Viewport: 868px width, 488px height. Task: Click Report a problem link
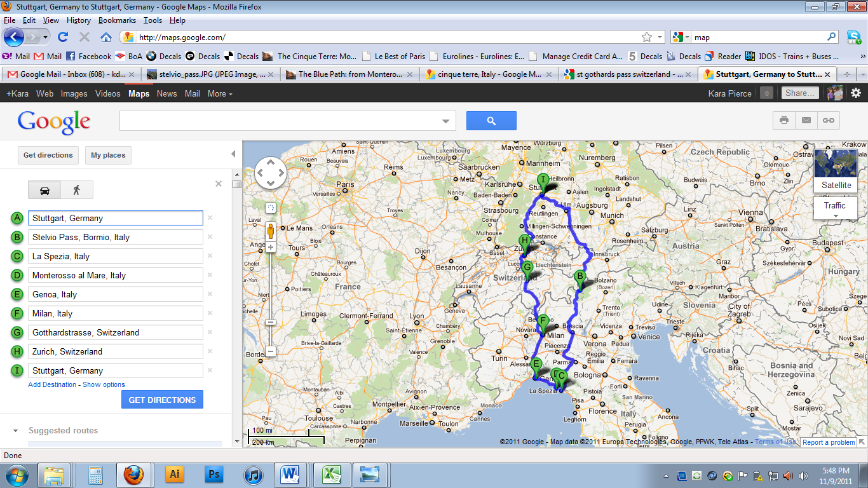point(829,442)
